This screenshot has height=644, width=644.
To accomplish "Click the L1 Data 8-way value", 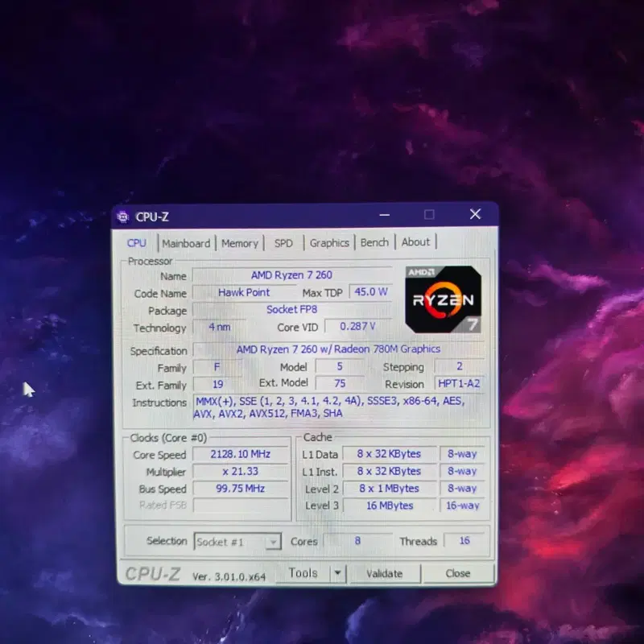I will pos(462,454).
